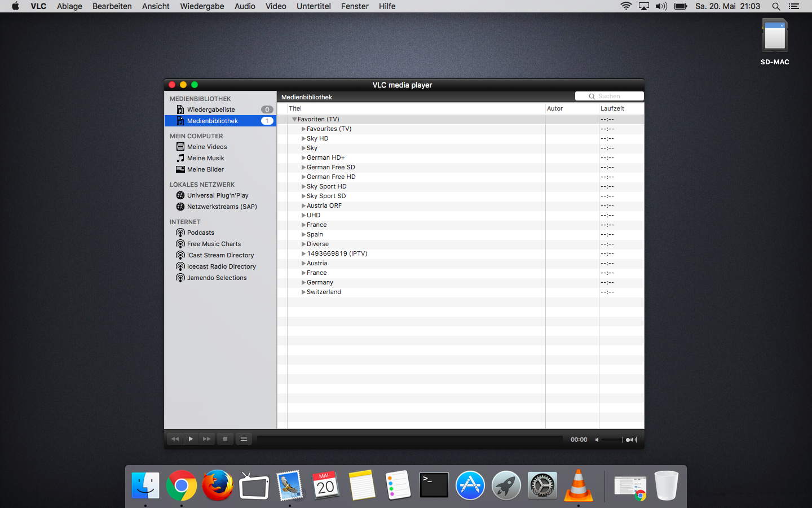This screenshot has width=812, height=508.
Task: Click the stop playback button
Action: coord(225,439)
